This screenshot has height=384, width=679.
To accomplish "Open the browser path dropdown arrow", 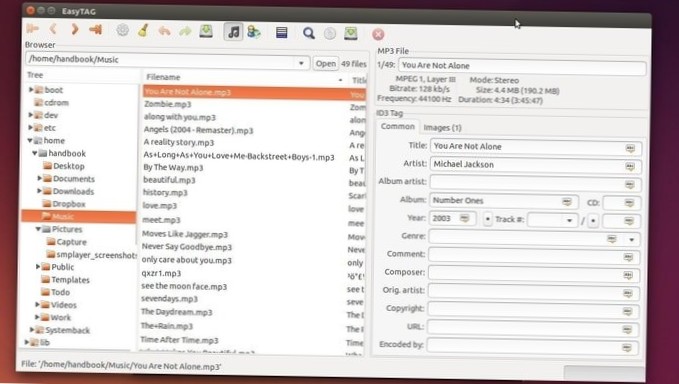I will (301, 63).
